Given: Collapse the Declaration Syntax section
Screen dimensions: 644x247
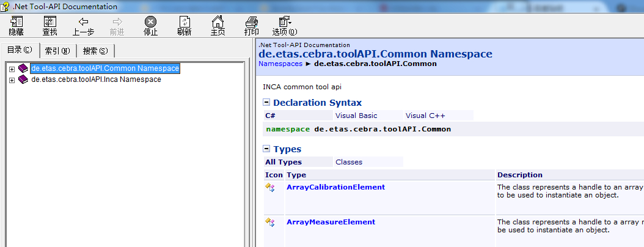Looking at the screenshot, I should (266, 103).
